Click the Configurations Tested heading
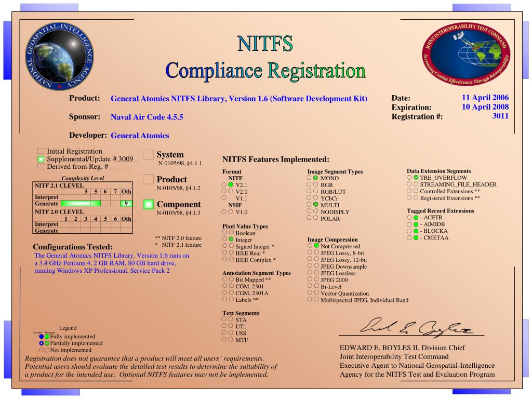 [x=73, y=247]
